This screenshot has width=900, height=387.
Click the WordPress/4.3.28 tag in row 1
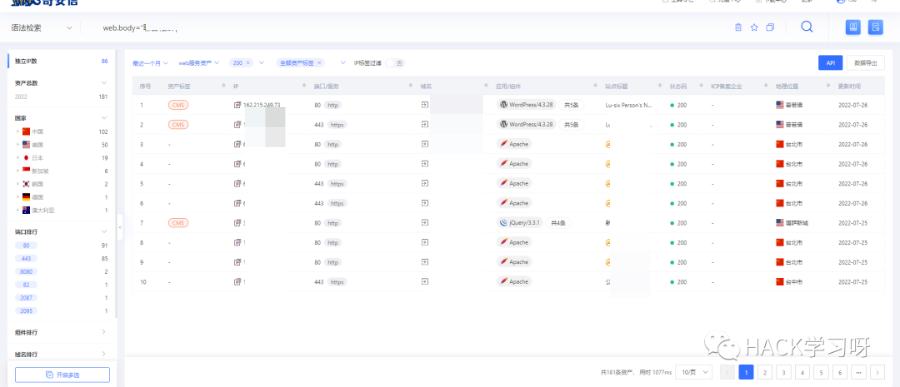526,105
